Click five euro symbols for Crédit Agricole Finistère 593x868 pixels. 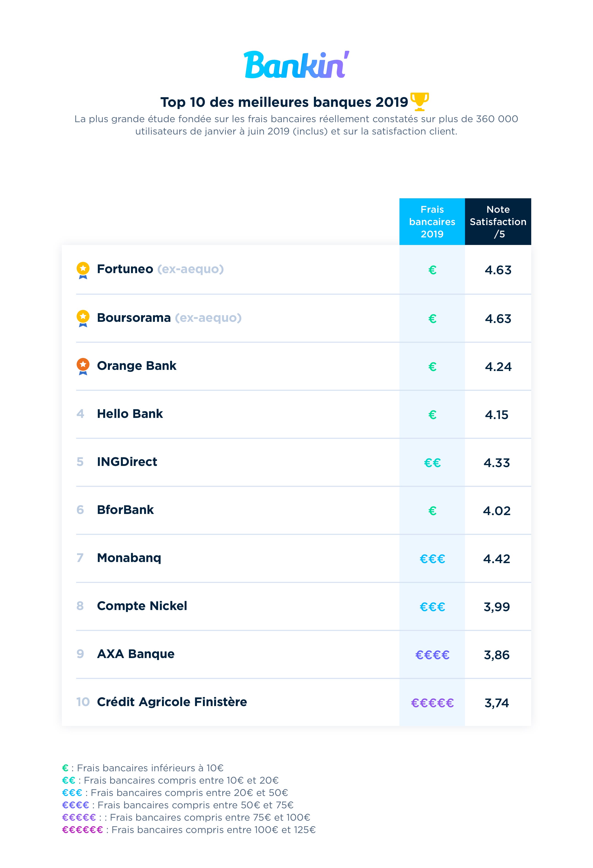[x=432, y=703]
